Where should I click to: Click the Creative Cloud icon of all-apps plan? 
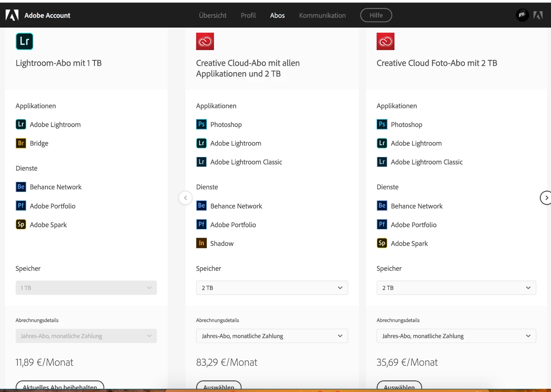(x=205, y=41)
